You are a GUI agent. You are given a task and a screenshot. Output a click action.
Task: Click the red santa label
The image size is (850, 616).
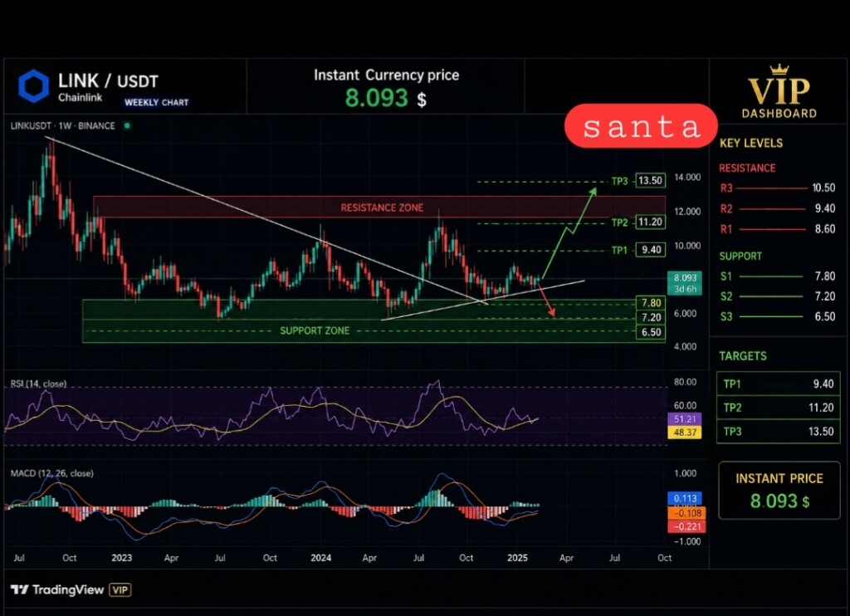[x=642, y=126]
